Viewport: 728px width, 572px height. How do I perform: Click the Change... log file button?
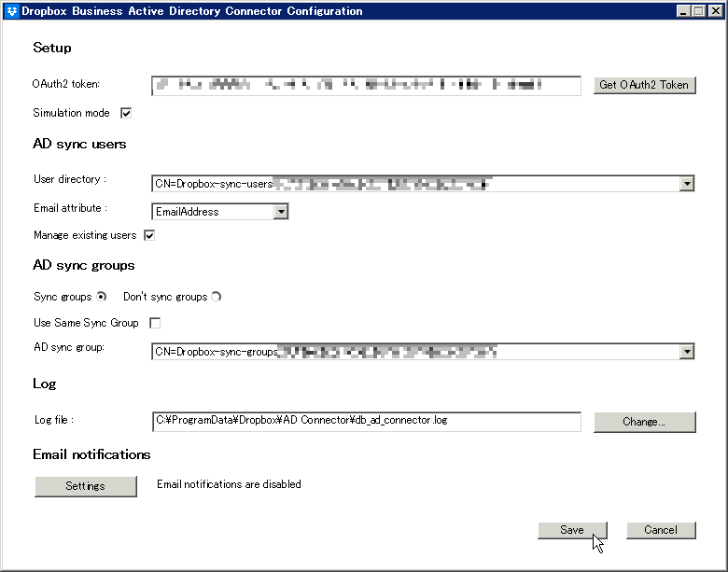click(x=644, y=422)
